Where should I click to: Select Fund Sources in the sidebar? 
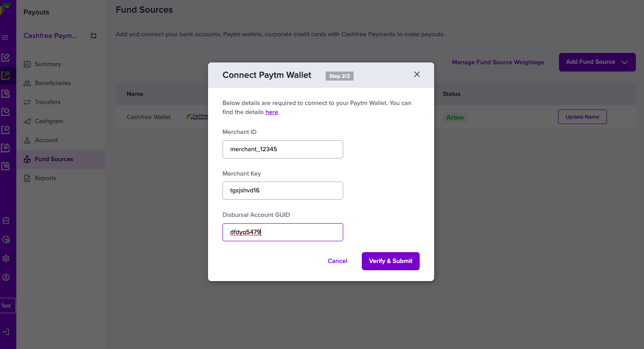pyautogui.click(x=61, y=159)
